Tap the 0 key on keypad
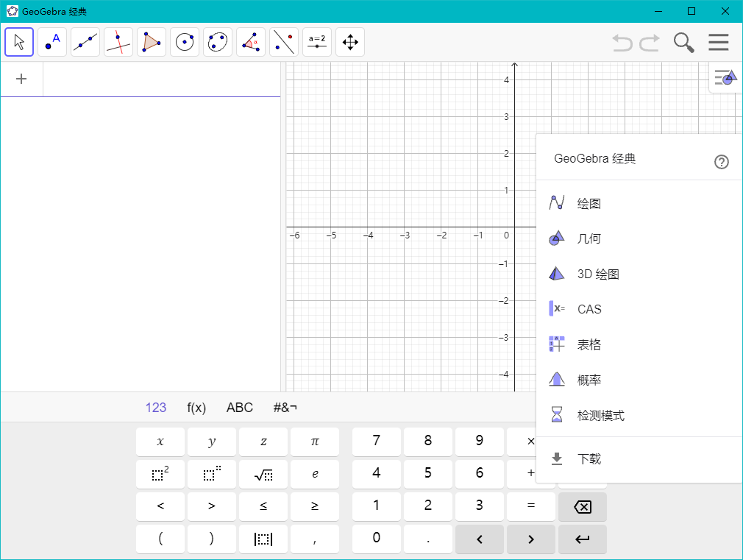 coord(377,539)
